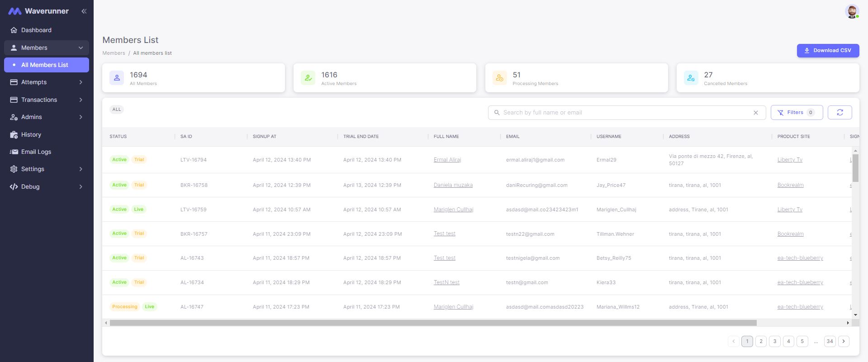868x362 pixels.
Task: Open Email Logs from the sidebar
Action: (x=36, y=152)
